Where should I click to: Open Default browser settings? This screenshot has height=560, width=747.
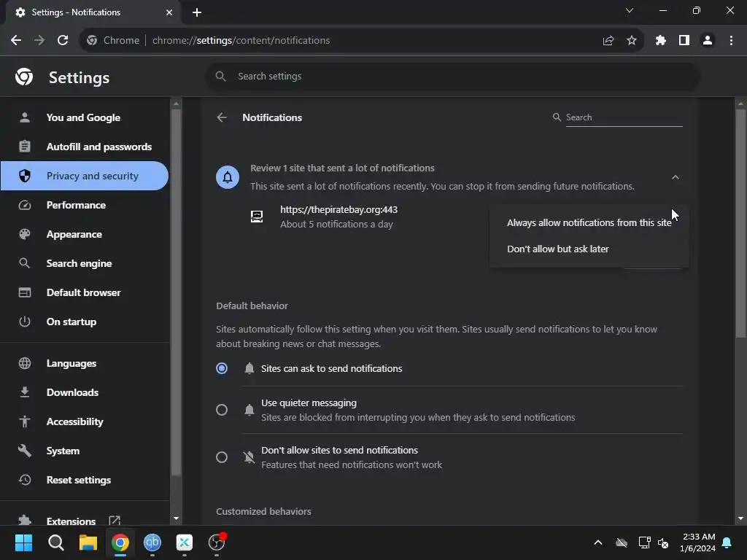85,292
